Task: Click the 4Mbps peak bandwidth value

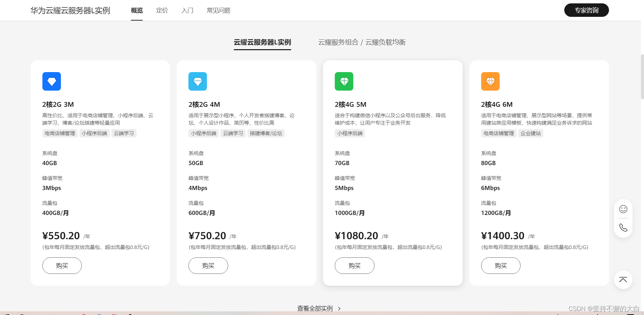Action: click(x=198, y=188)
